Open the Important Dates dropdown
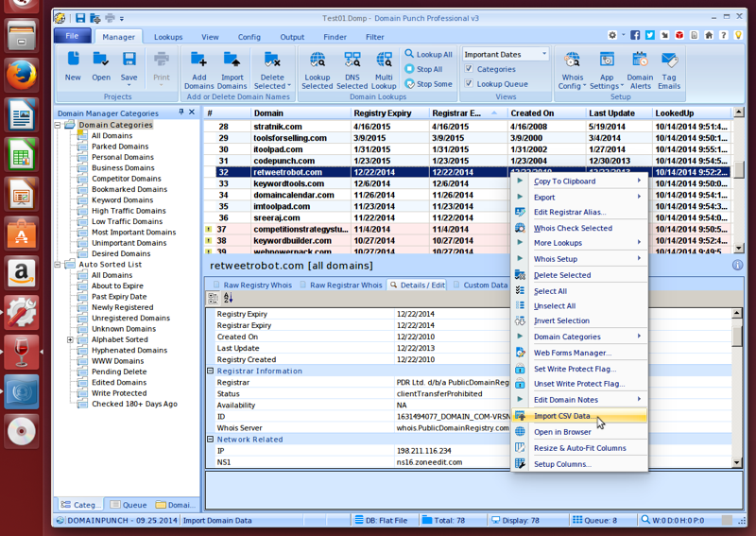The height and width of the screenshot is (536, 756). click(x=544, y=54)
